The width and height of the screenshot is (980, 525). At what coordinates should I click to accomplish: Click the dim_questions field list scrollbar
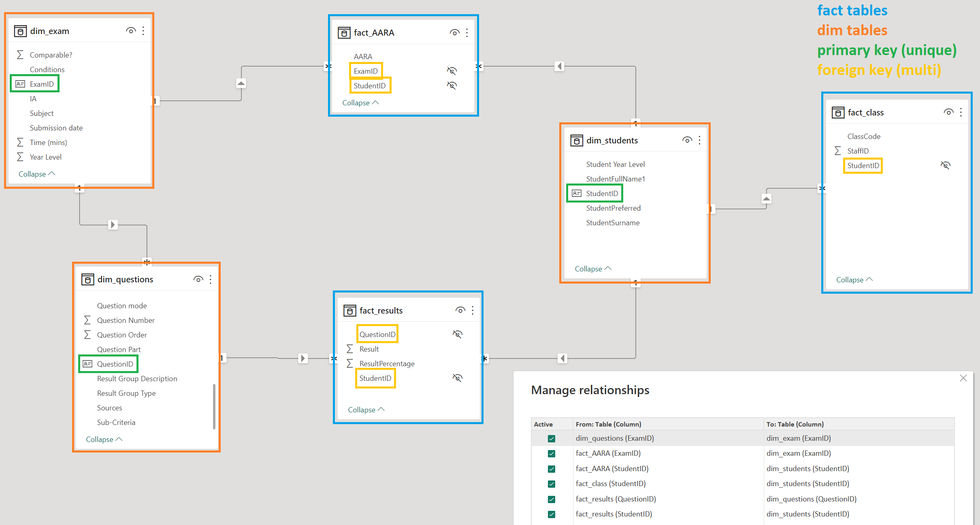[214, 406]
